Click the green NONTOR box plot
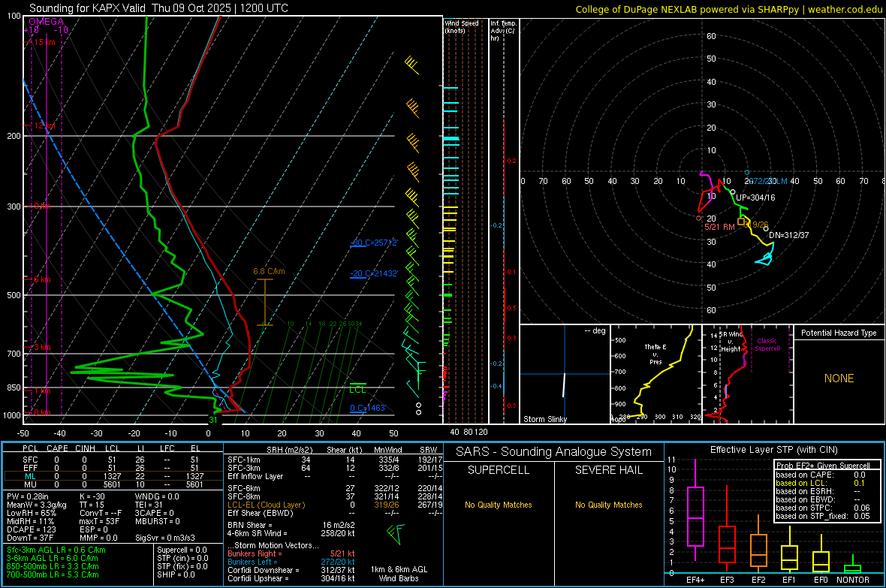The image size is (886, 588). 852,565
